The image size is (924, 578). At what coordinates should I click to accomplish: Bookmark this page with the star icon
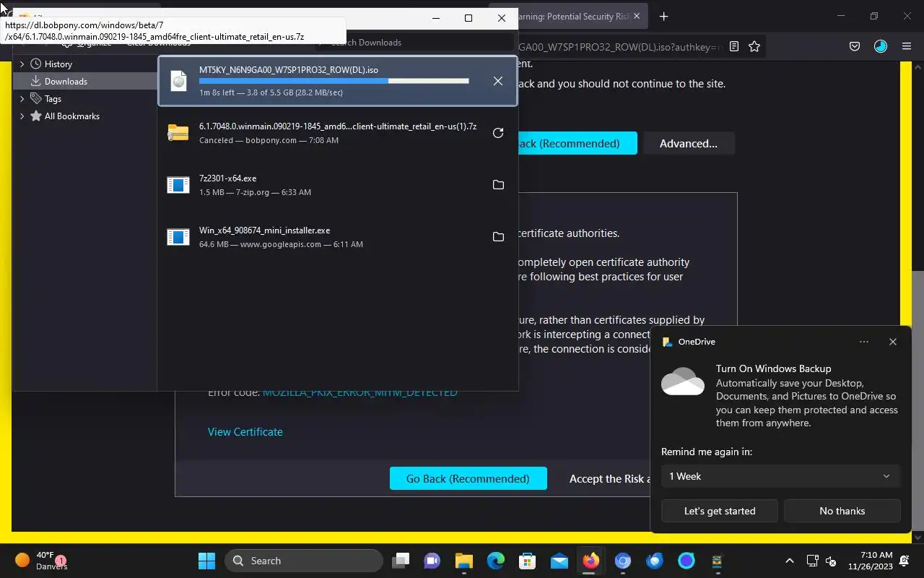click(754, 46)
